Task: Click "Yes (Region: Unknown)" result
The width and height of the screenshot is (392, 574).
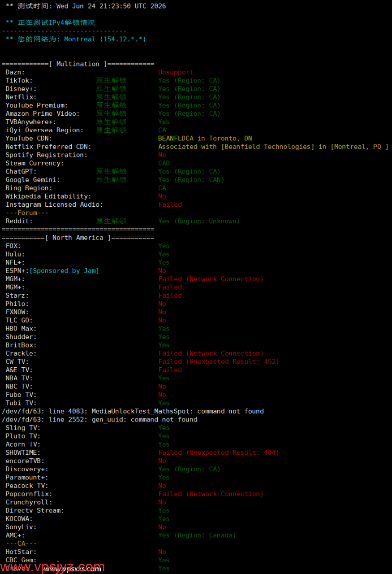Action: pyautogui.click(x=199, y=221)
